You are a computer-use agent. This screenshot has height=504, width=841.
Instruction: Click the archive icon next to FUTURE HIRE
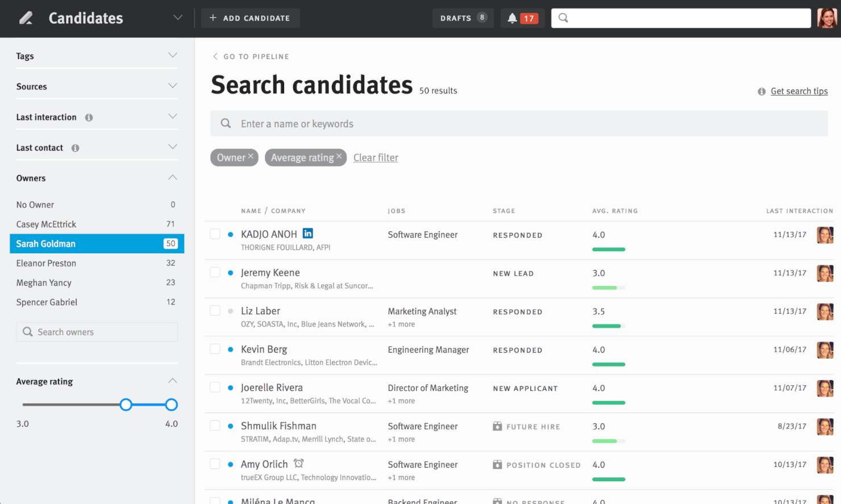point(497,426)
